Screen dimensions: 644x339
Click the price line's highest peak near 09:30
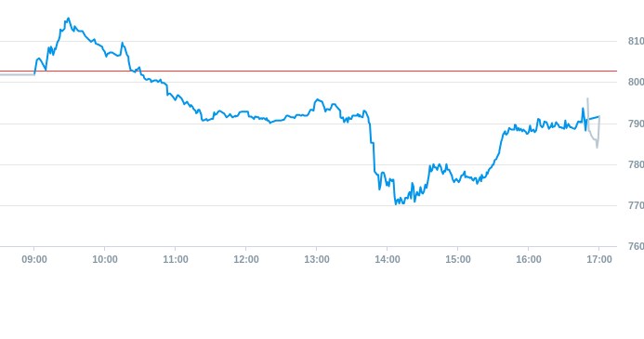tap(68, 19)
